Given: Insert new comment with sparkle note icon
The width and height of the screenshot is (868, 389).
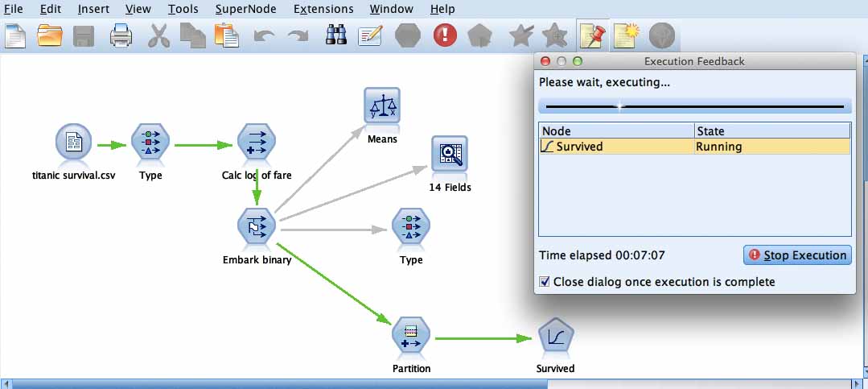Looking at the screenshot, I should pyautogui.click(x=626, y=36).
